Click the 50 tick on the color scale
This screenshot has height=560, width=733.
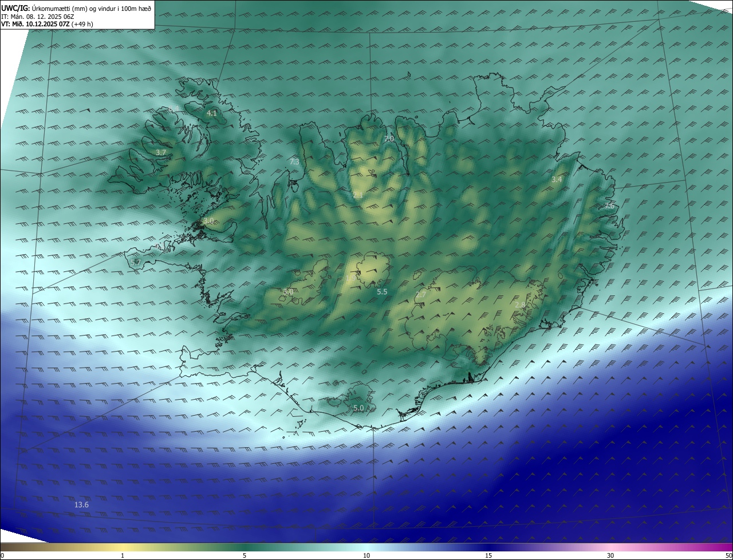coord(729,555)
